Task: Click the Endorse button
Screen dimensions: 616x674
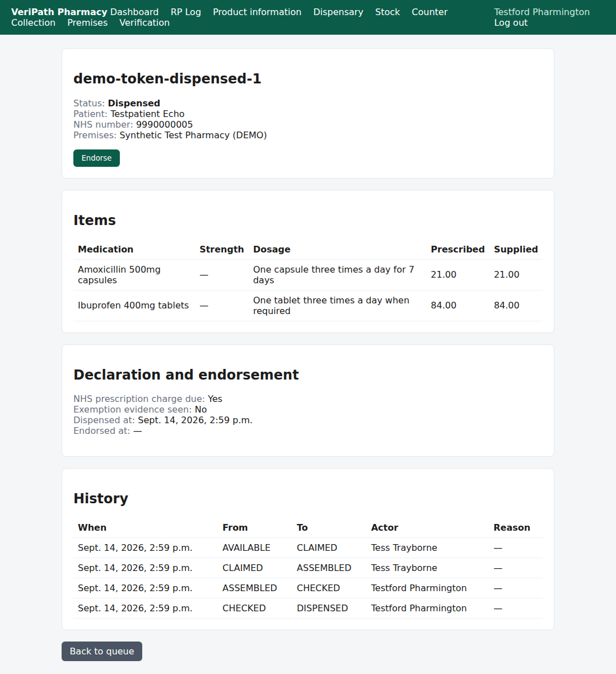Action: point(96,158)
